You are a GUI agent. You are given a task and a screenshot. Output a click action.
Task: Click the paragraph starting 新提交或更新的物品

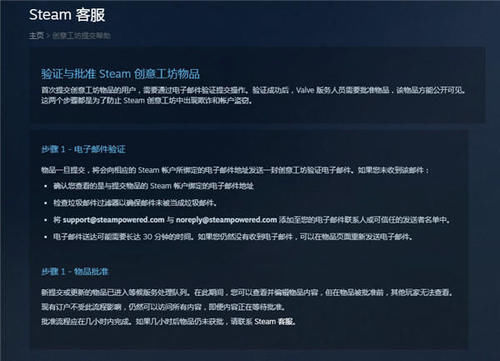pyautogui.click(x=247, y=292)
